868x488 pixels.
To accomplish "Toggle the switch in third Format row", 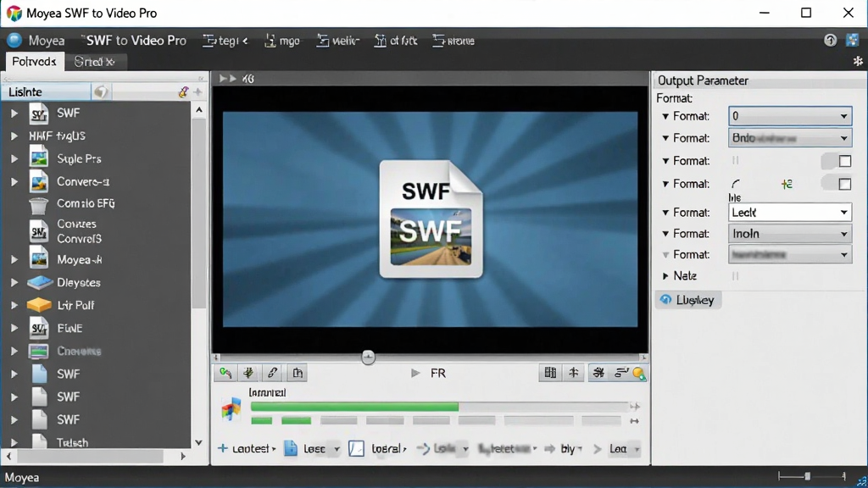I will pos(829,161).
